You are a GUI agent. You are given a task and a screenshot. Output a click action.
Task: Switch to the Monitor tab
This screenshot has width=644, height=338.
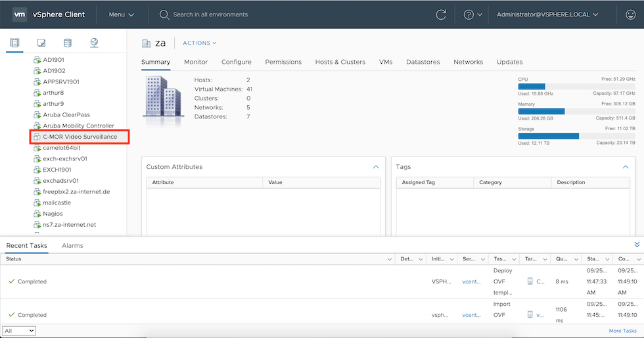coord(196,62)
